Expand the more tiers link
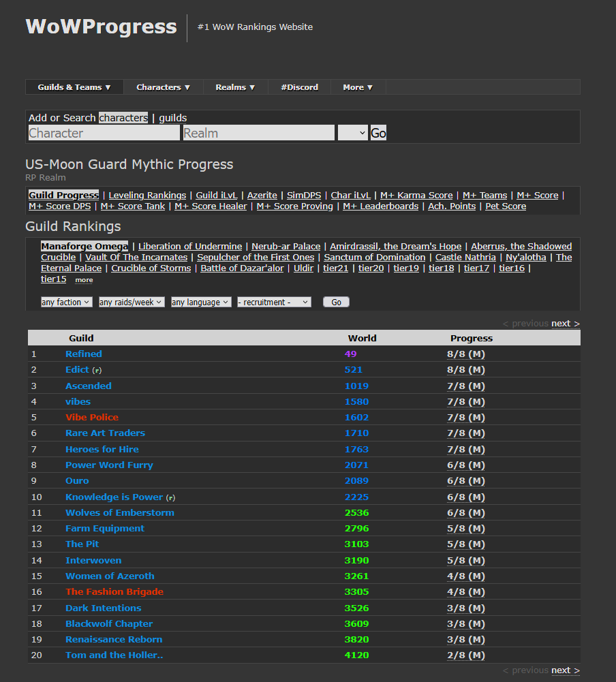Screen dimensions: 616x682 tap(84, 280)
